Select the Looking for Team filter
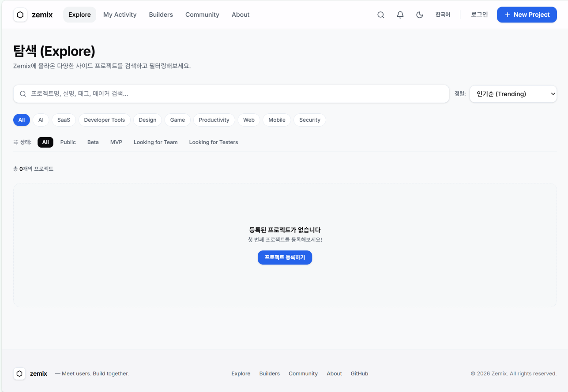The height and width of the screenshot is (392, 568). point(156,142)
